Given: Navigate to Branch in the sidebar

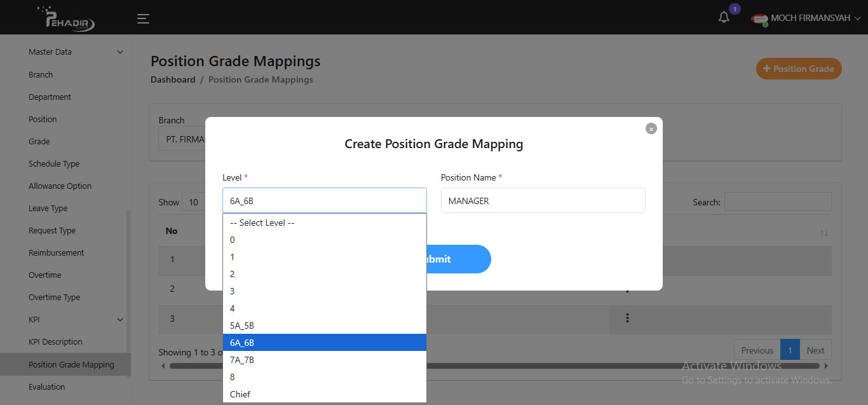Looking at the screenshot, I should [x=41, y=74].
